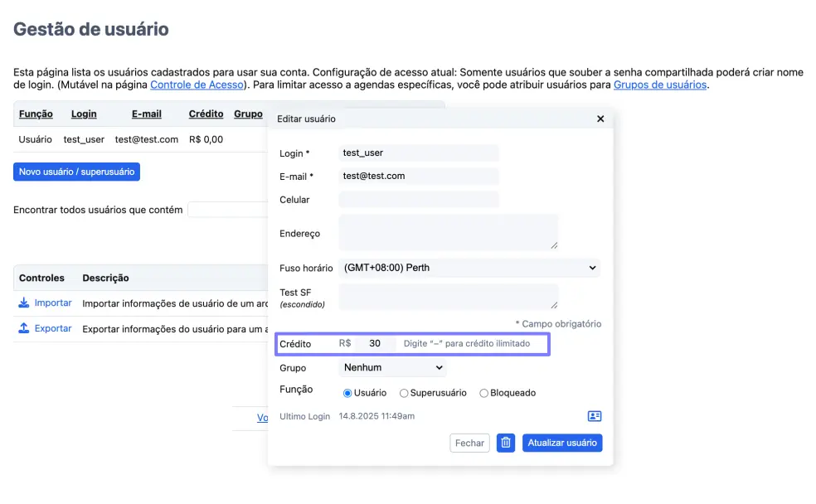Click Novo usuário / superusuário button
Screen dimensions: 816x504
[76, 172]
